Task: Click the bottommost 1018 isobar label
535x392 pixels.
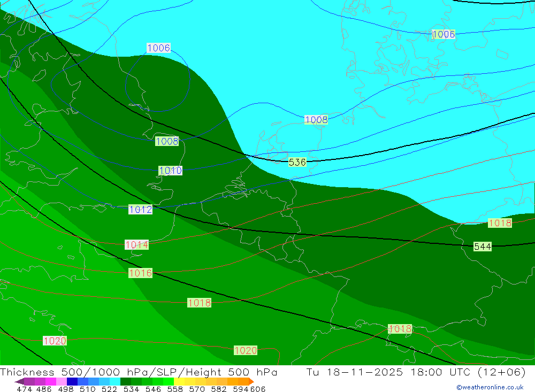Action: 400,329
